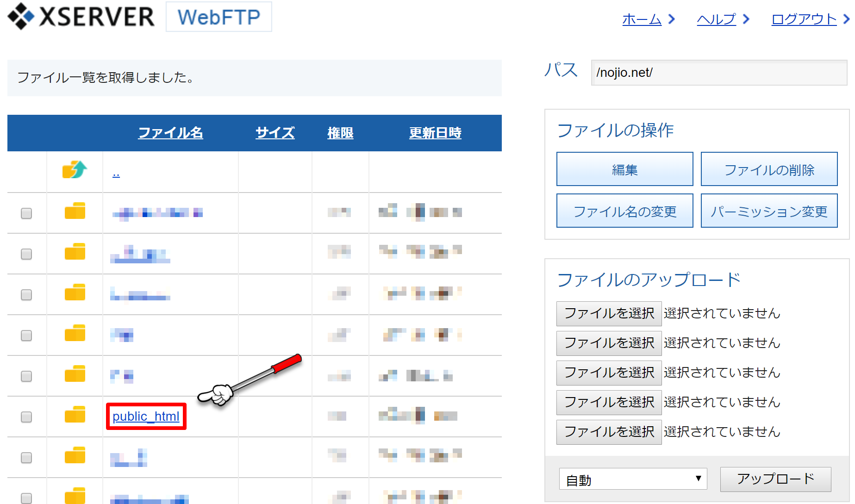Image resolution: width=855 pixels, height=504 pixels.
Task: Sort by 更新日時 column header
Action: pyautogui.click(x=435, y=133)
